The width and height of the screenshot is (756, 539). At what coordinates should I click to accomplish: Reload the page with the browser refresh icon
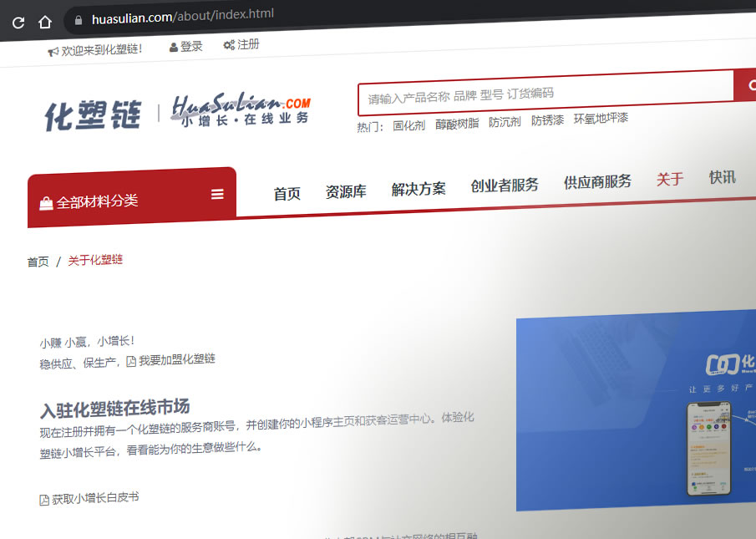click(x=18, y=23)
